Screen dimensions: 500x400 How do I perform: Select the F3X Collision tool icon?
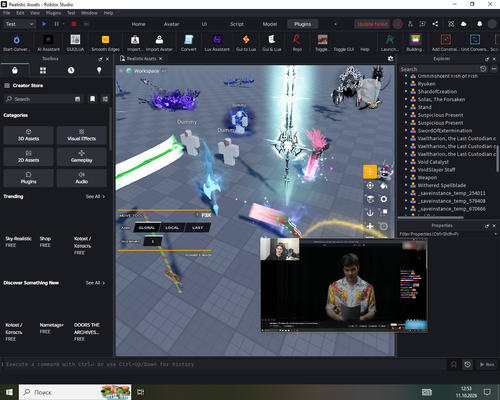[384, 212]
